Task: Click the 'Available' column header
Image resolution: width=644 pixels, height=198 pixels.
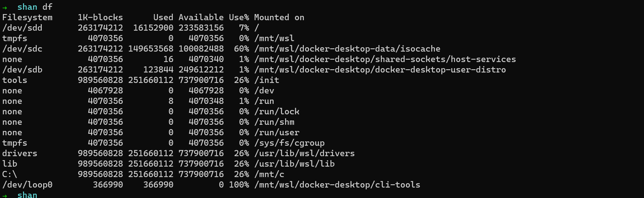Action: tap(201, 17)
